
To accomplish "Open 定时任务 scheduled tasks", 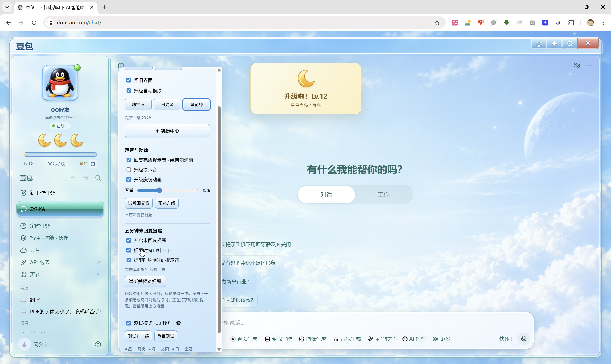I will click(60, 226).
